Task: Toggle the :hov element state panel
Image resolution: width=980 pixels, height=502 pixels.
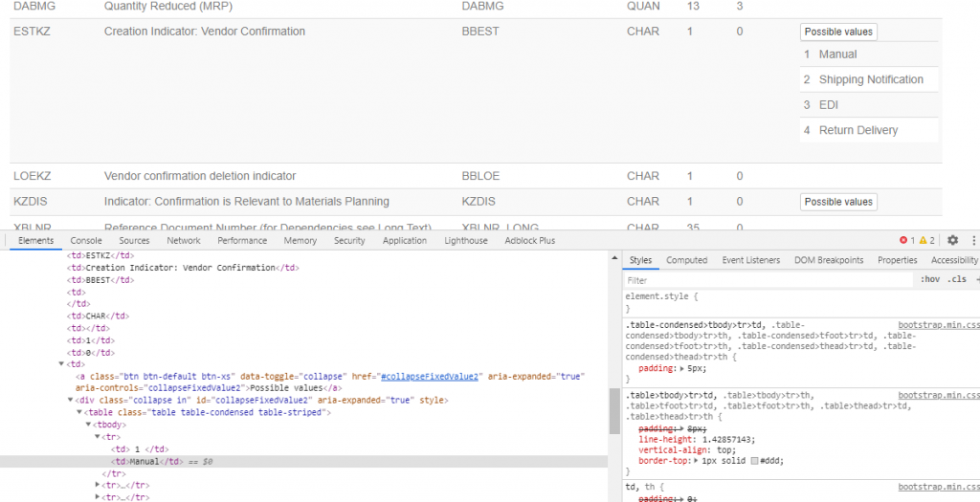Action: pos(930,280)
